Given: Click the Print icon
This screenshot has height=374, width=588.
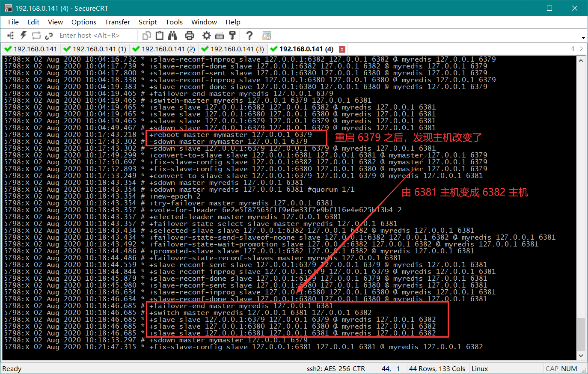Looking at the screenshot, I should click(x=190, y=36).
